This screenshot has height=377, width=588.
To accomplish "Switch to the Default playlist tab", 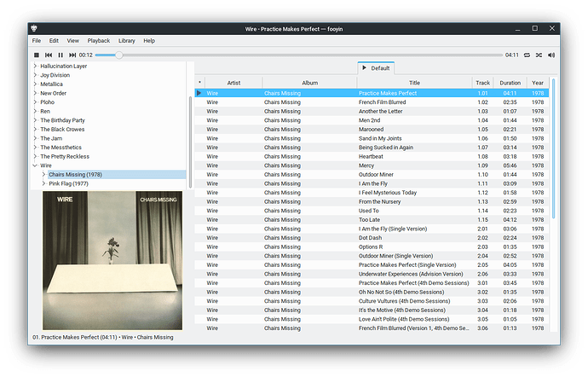I will click(376, 67).
